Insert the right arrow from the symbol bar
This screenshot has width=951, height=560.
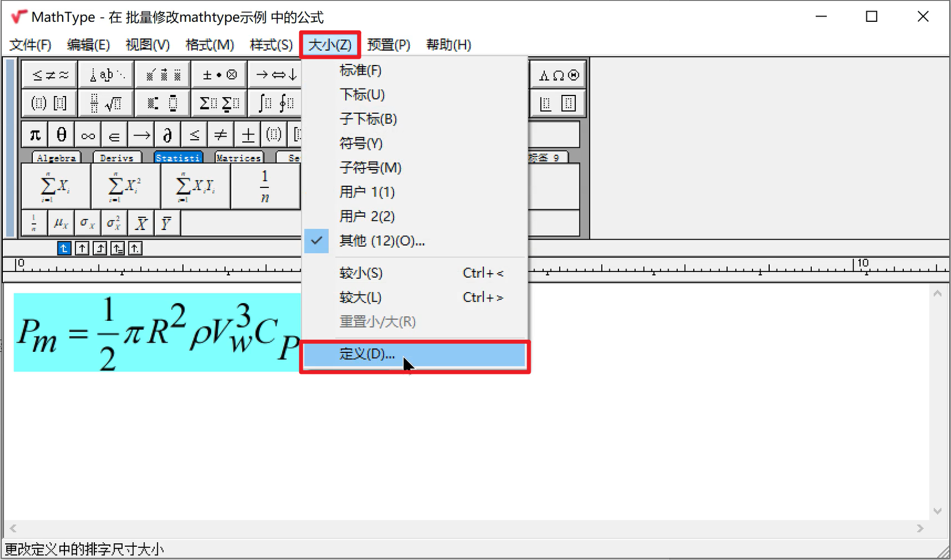click(141, 135)
